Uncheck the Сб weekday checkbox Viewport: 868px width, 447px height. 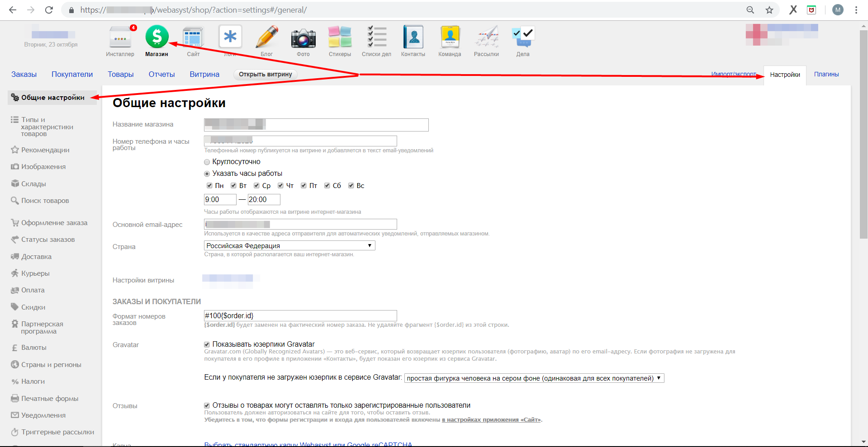coord(327,186)
